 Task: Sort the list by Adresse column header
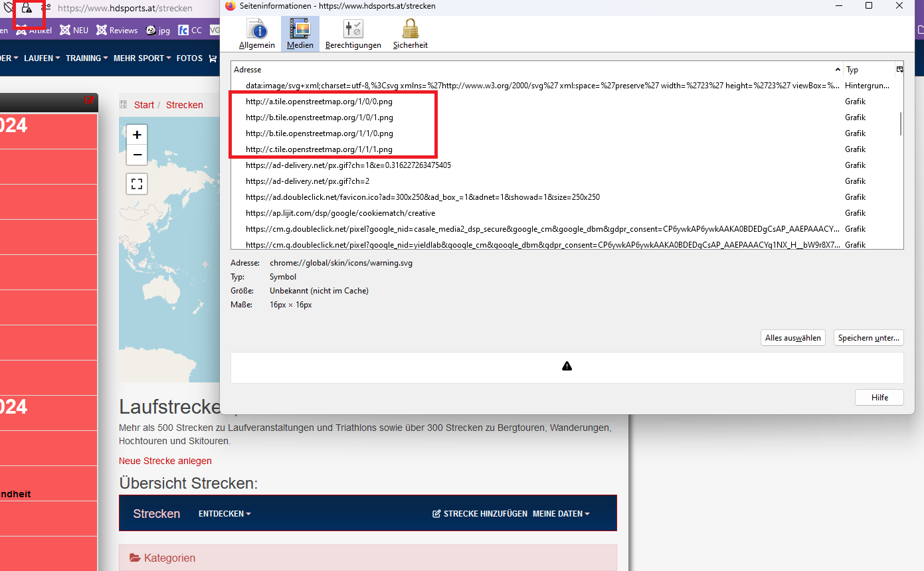531,70
